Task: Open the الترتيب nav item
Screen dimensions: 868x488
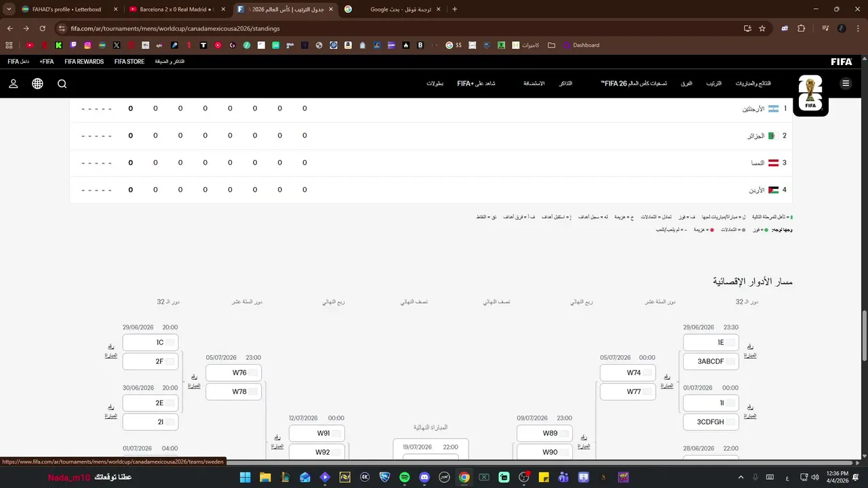Action: tap(713, 83)
